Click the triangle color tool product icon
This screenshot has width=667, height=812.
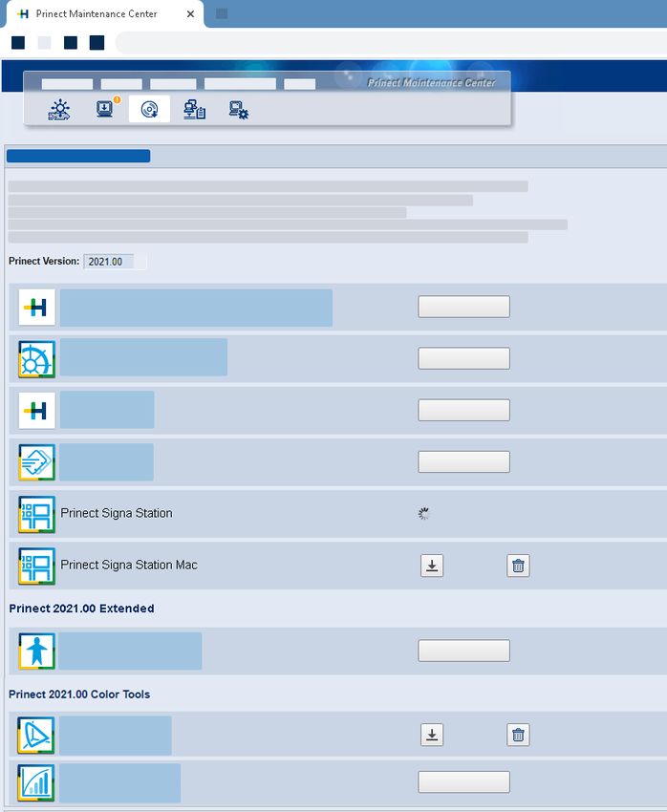pyautogui.click(x=35, y=736)
